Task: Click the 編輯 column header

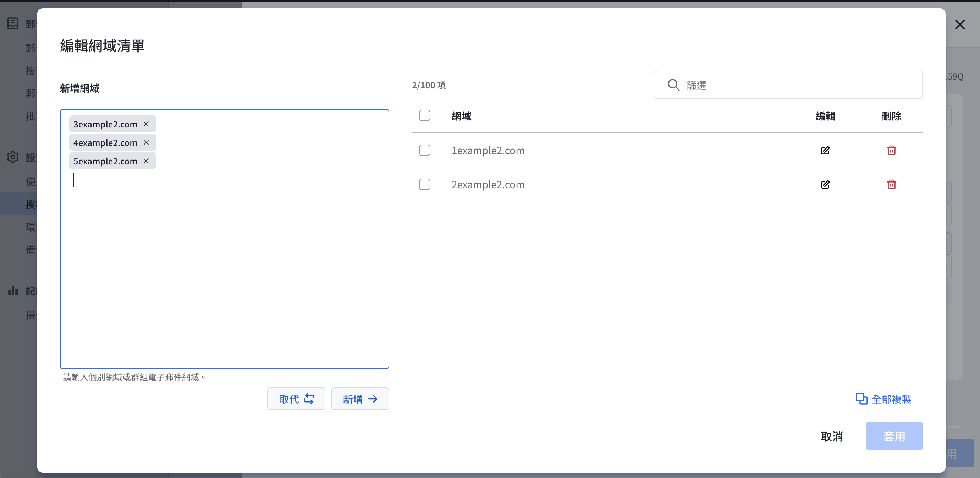Action: click(825, 116)
